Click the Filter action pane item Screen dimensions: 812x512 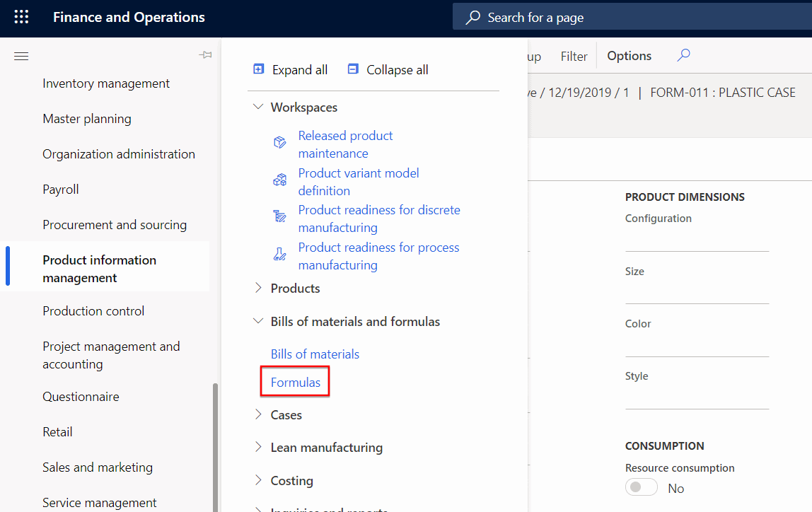[x=574, y=56]
